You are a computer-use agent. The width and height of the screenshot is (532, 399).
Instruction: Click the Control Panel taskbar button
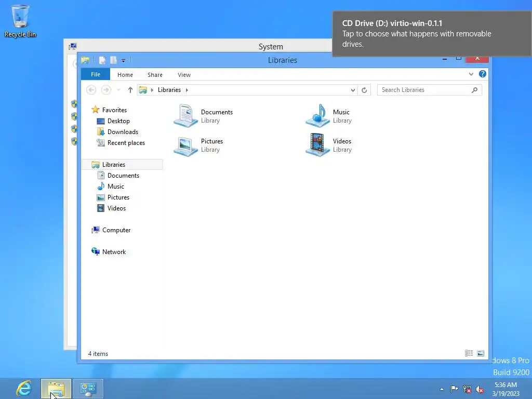tap(88, 389)
